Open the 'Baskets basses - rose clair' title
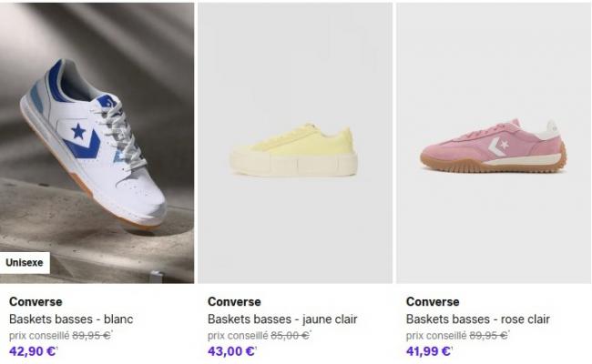 [478, 319]
